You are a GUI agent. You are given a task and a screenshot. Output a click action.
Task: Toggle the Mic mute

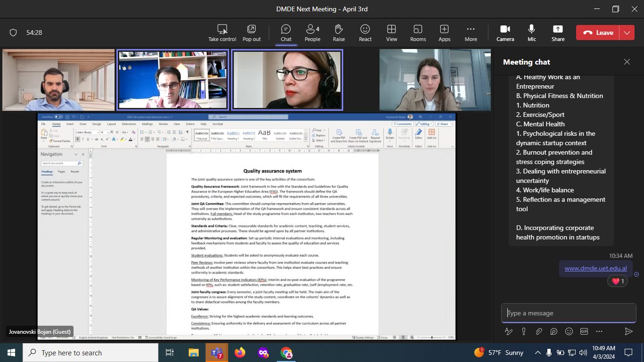pos(531,33)
